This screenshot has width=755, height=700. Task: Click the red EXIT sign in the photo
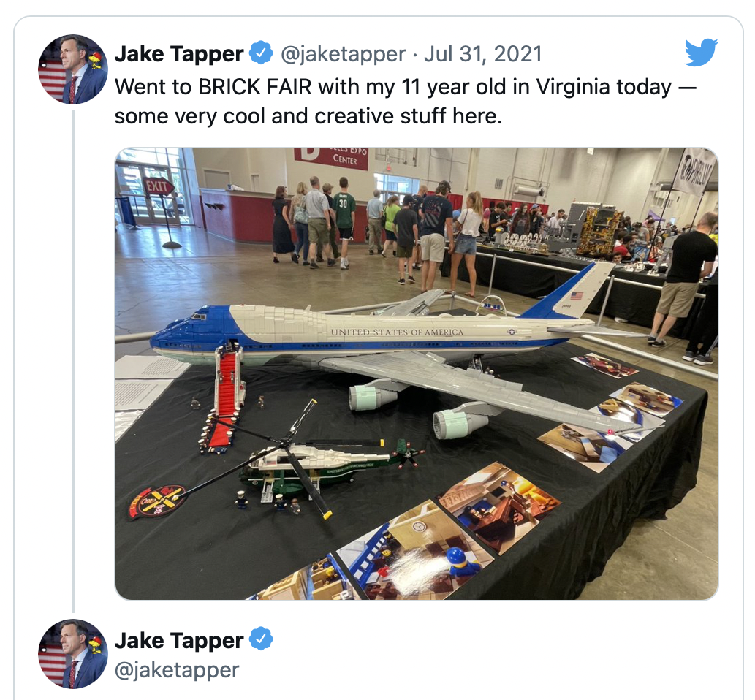coord(157,186)
